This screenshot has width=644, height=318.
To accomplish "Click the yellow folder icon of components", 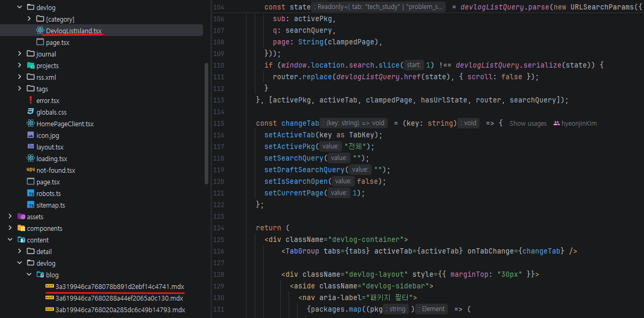I will [x=21, y=228].
